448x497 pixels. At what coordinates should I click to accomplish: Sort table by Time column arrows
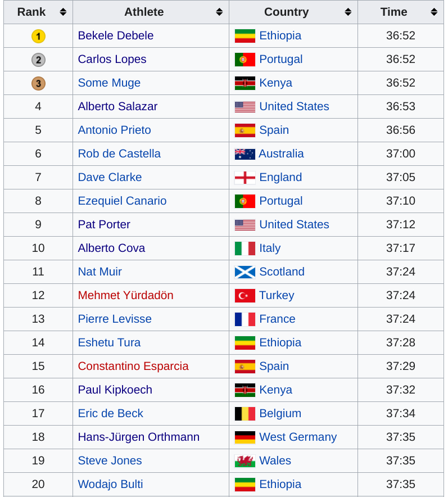434,12
